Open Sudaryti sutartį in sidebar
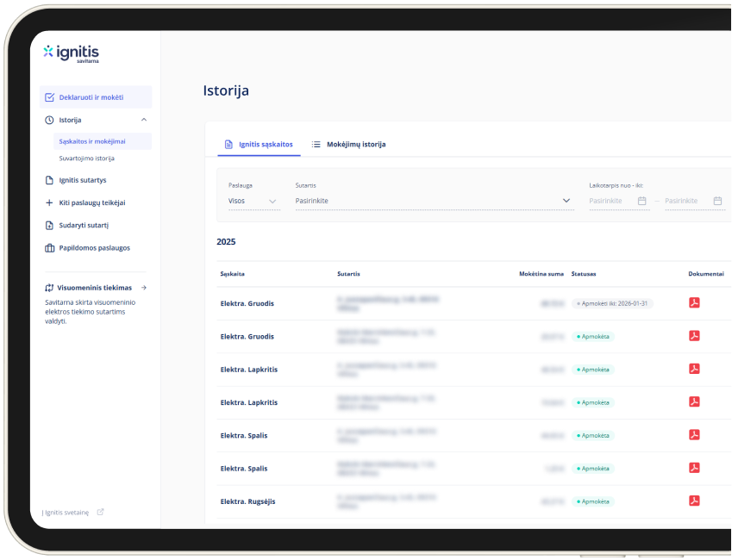 click(83, 225)
